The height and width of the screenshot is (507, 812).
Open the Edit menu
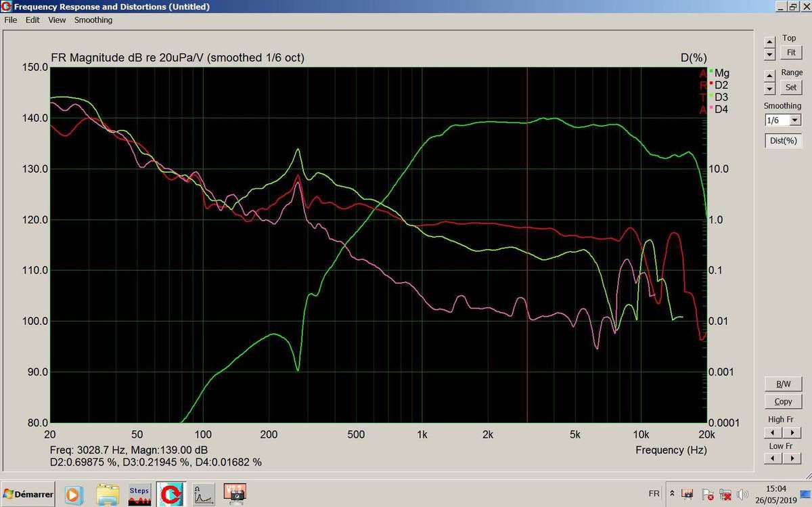tap(32, 20)
